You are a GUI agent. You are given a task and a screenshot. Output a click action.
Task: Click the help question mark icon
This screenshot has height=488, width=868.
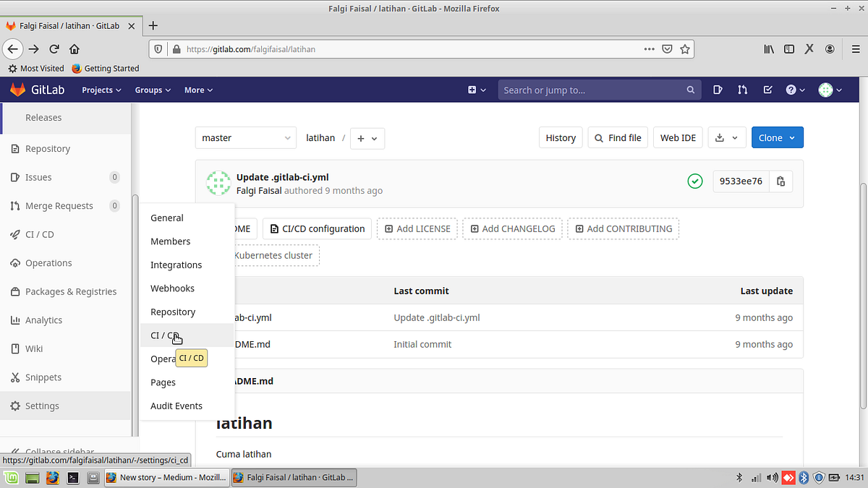[791, 89]
